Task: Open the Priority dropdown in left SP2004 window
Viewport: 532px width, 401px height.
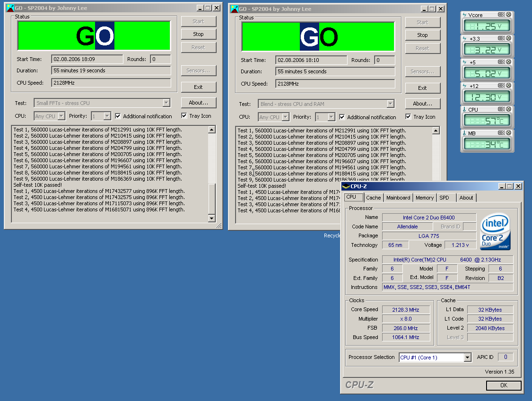Action: 107,116
